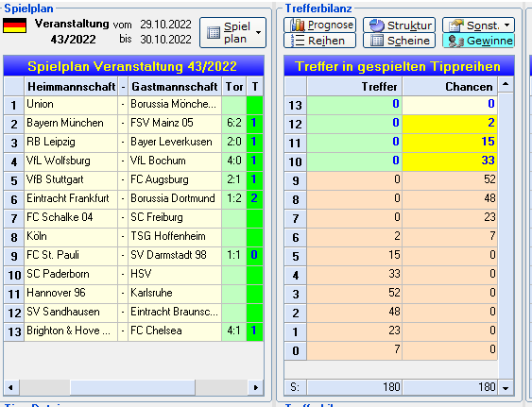
Task: Click the 1:2 score cell
Action: tap(234, 200)
